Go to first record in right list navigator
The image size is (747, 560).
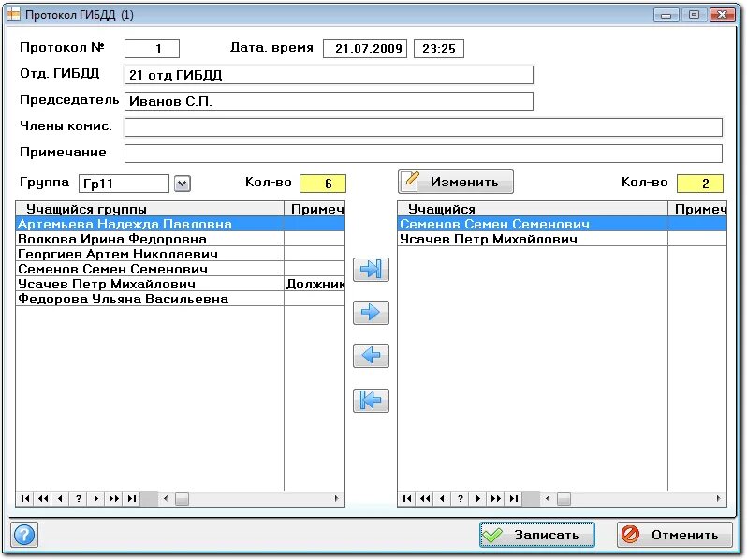tap(407, 498)
